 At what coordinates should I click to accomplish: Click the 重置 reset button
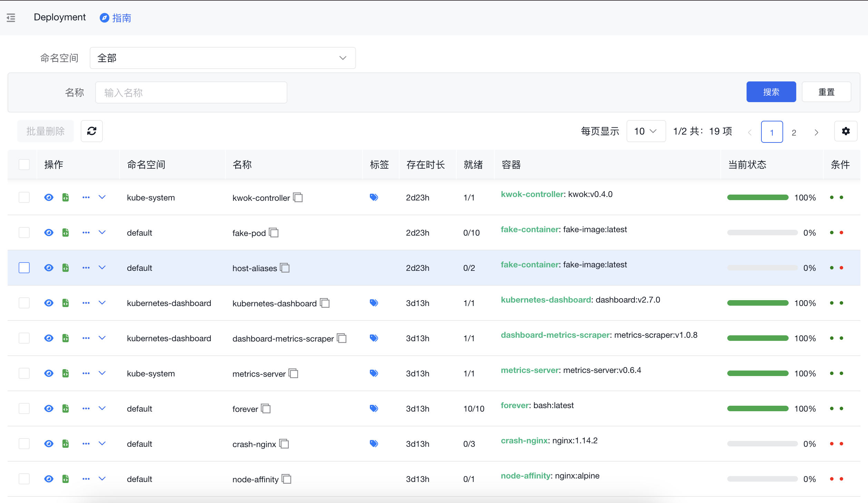(826, 92)
